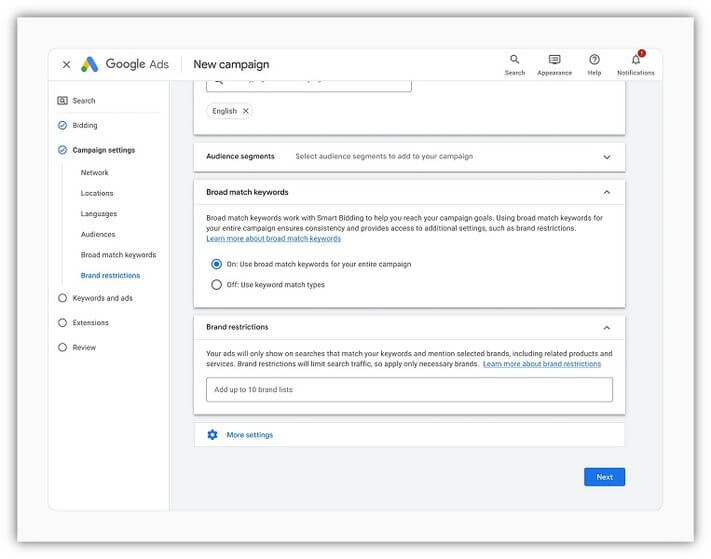Click the Campaign settings checkmark icon

[x=63, y=150]
